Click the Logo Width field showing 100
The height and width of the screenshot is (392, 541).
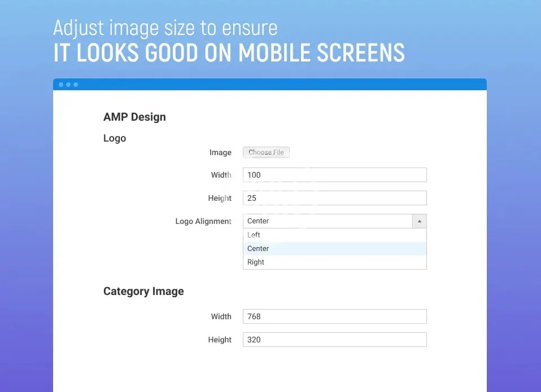[x=334, y=175]
